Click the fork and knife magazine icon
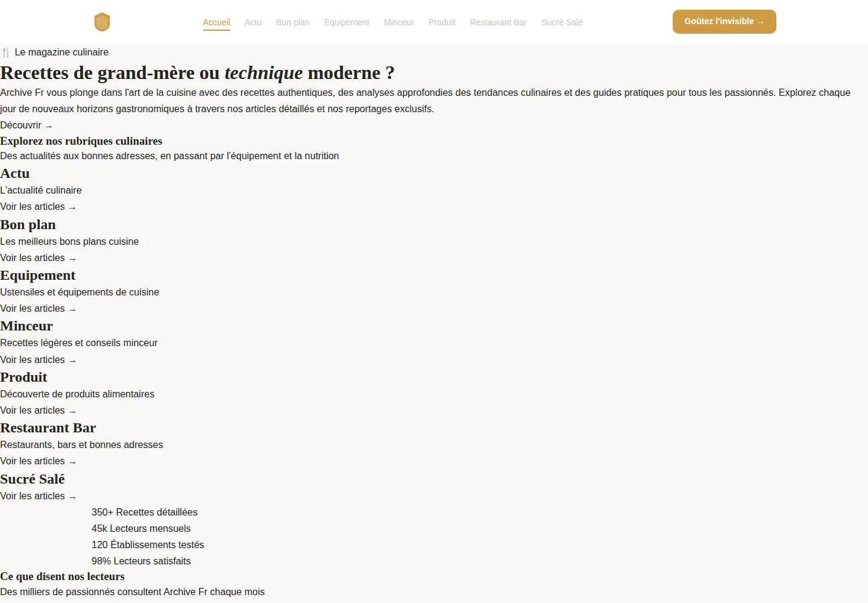 5,52
